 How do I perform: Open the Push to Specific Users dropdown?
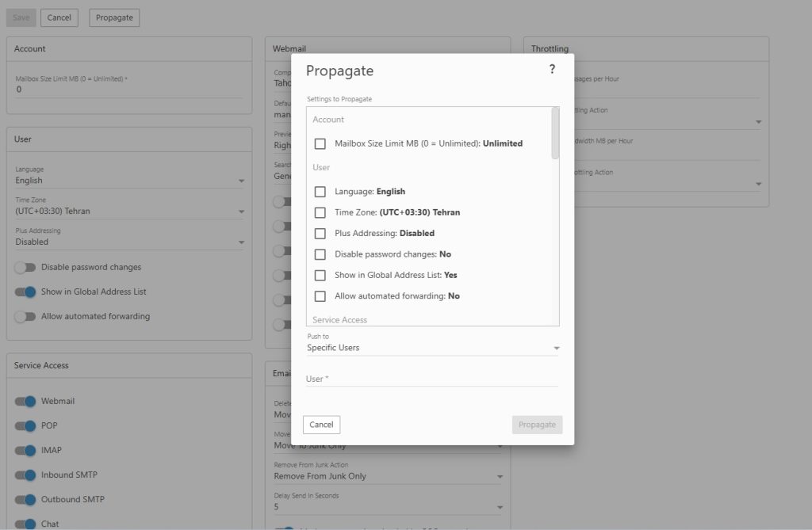433,348
